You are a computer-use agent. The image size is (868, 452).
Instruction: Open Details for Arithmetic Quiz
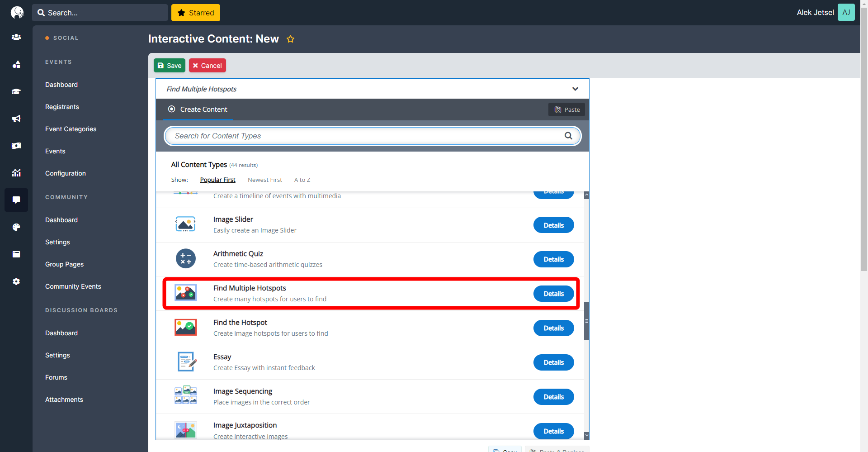pos(554,259)
